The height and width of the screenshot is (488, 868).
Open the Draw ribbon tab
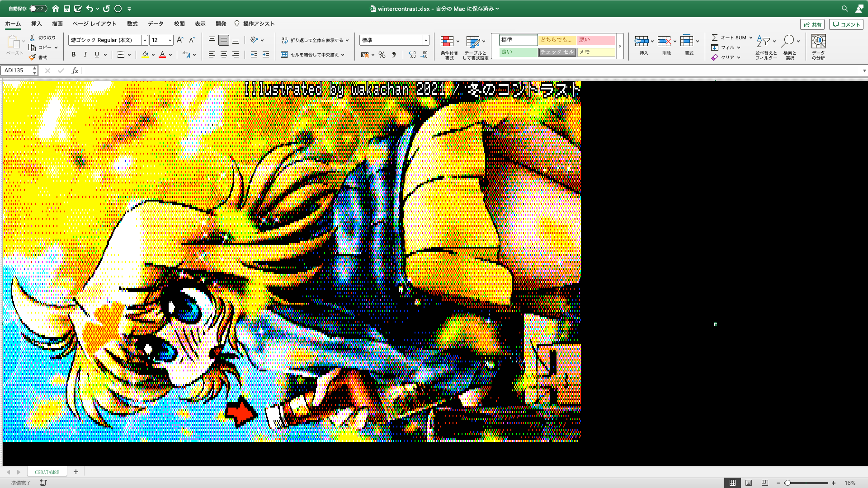click(57, 24)
